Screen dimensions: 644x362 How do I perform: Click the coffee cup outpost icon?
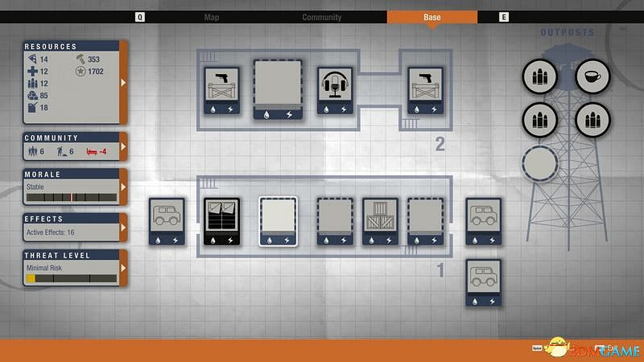(x=592, y=76)
